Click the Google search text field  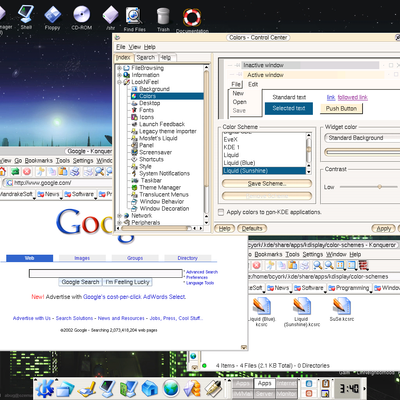point(105,273)
